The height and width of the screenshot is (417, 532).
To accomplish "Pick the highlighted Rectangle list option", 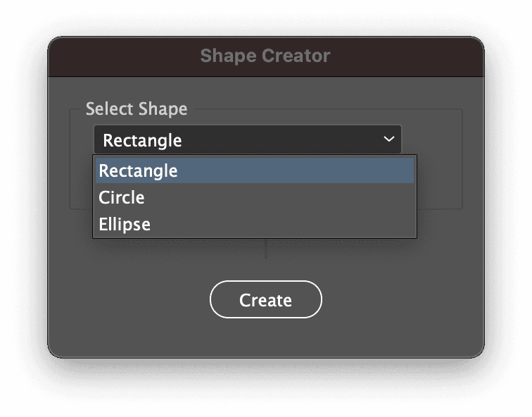I will click(255, 170).
